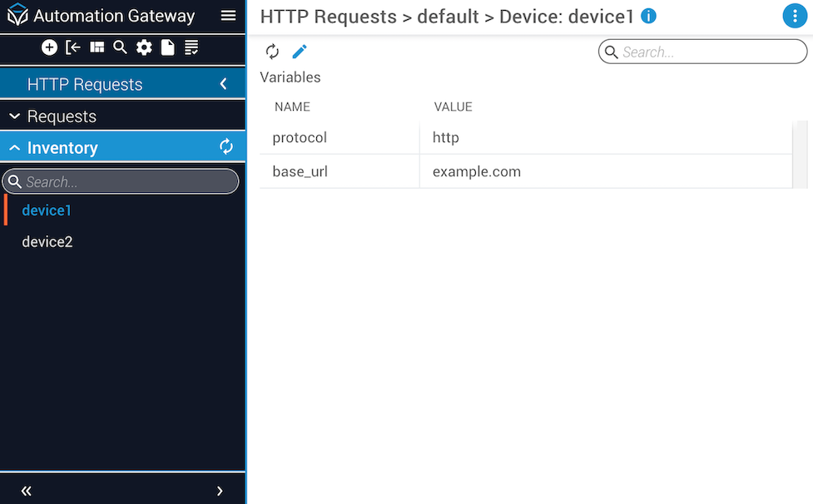
Task: Open the hamburger menu in sidebar header
Action: click(228, 16)
